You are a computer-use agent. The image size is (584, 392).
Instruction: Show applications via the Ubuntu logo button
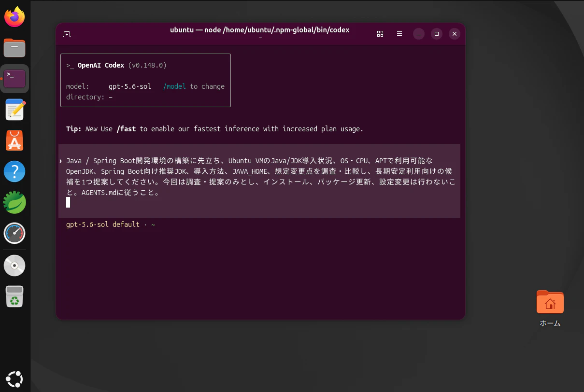point(14,378)
